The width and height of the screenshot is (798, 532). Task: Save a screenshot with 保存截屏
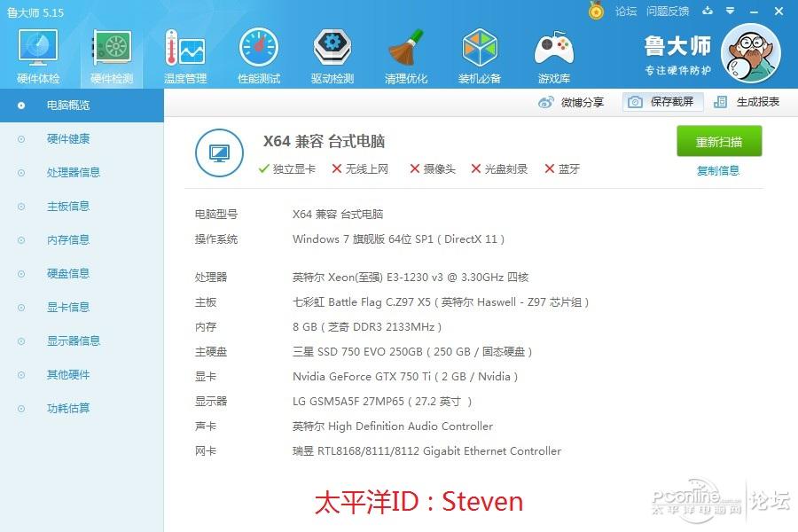tap(662, 102)
